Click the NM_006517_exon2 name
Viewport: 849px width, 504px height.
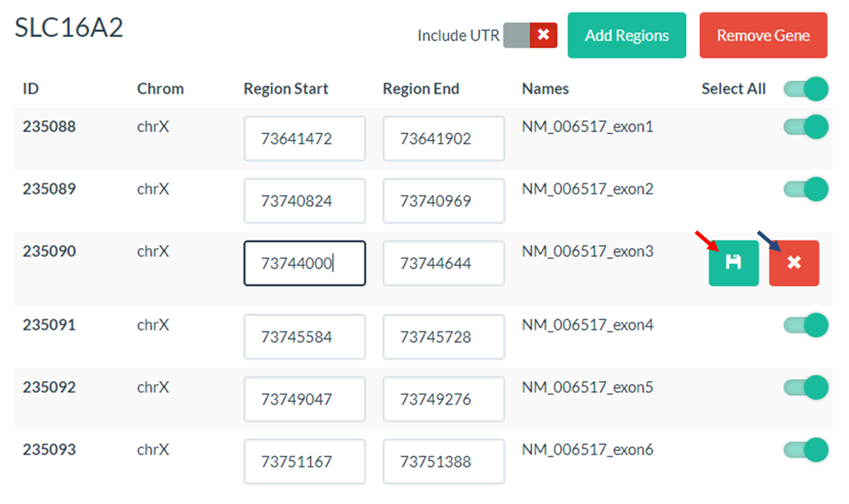[x=587, y=189]
